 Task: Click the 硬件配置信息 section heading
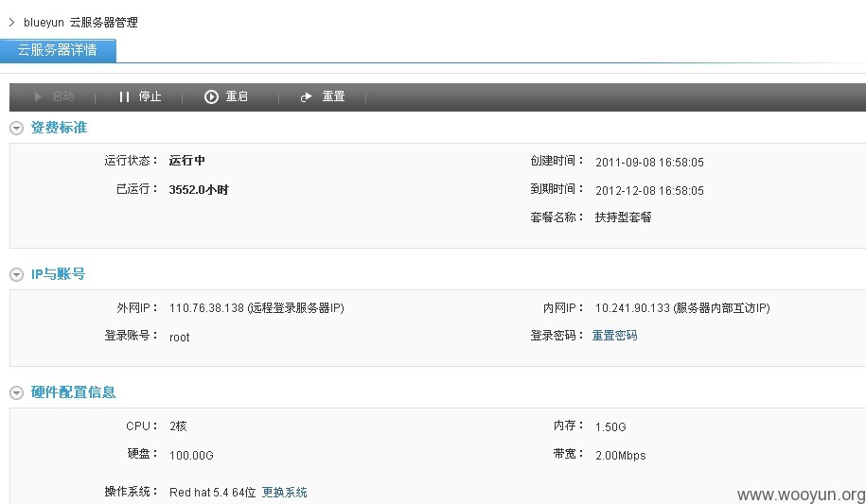tap(74, 391)
